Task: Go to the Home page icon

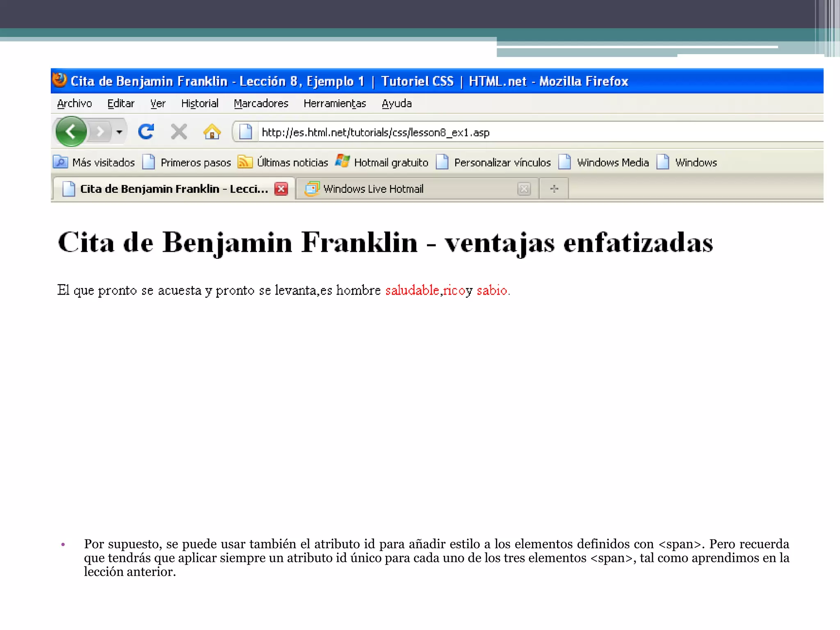Action: click(x=212, y=132)
